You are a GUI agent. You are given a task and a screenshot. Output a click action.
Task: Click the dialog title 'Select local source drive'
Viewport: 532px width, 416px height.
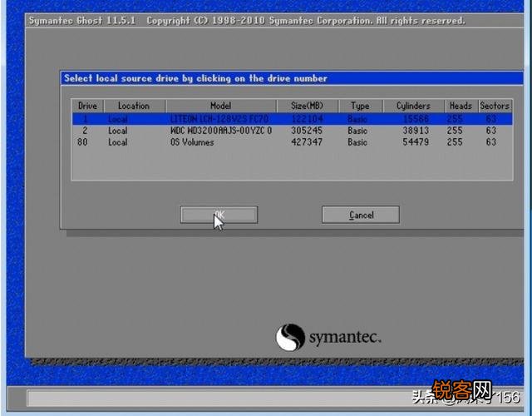point(196,78)
